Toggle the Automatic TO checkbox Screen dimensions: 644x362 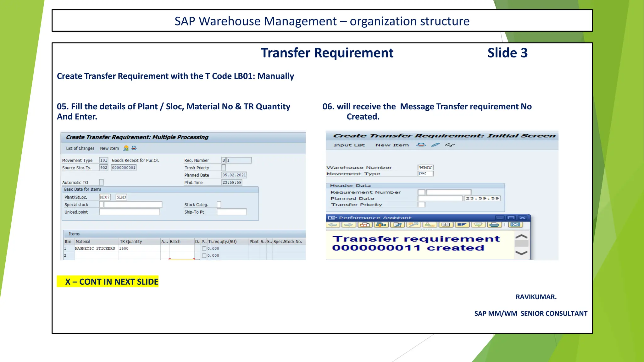[x=101, y=182]
